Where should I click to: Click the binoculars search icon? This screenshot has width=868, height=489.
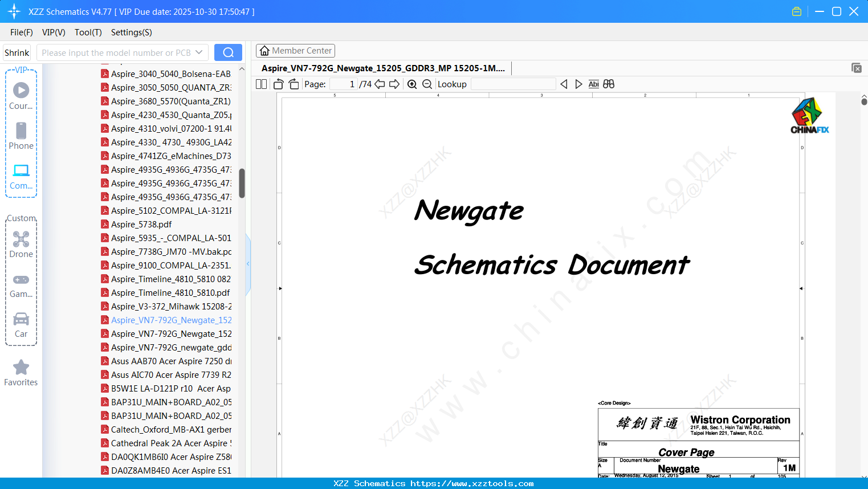coord(609,84)
